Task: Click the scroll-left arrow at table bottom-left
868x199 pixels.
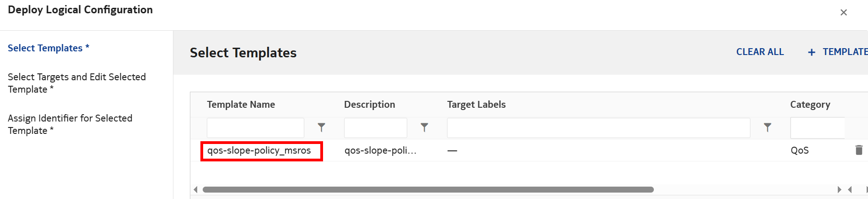Action: pos(196,189)
